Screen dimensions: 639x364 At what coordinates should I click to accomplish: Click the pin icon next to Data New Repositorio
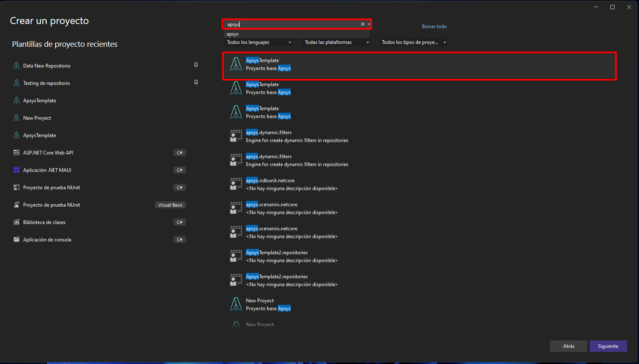point(196,65)
